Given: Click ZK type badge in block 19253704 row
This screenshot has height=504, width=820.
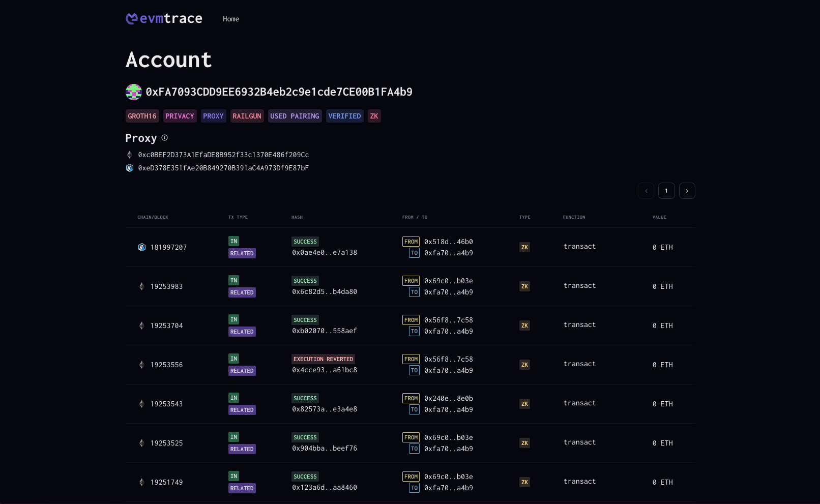Looking at the screenshot, I should [524, 325].
